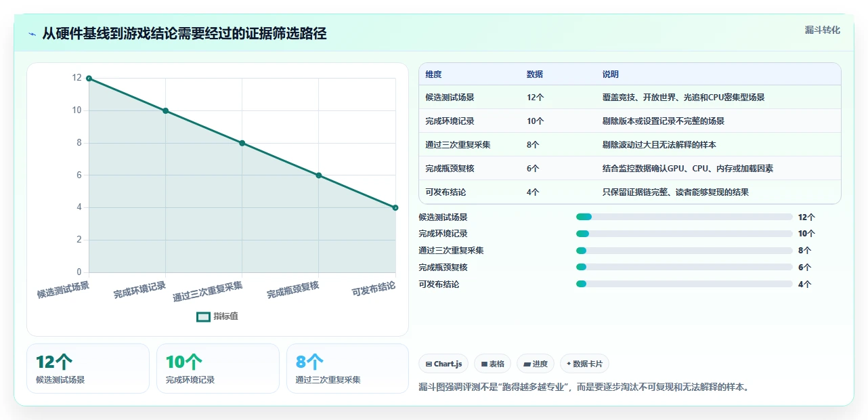Click the 完成瓶颈复核 progress bar
The image size is (868, 420).
pyautogui.click(x=684, y=268)
